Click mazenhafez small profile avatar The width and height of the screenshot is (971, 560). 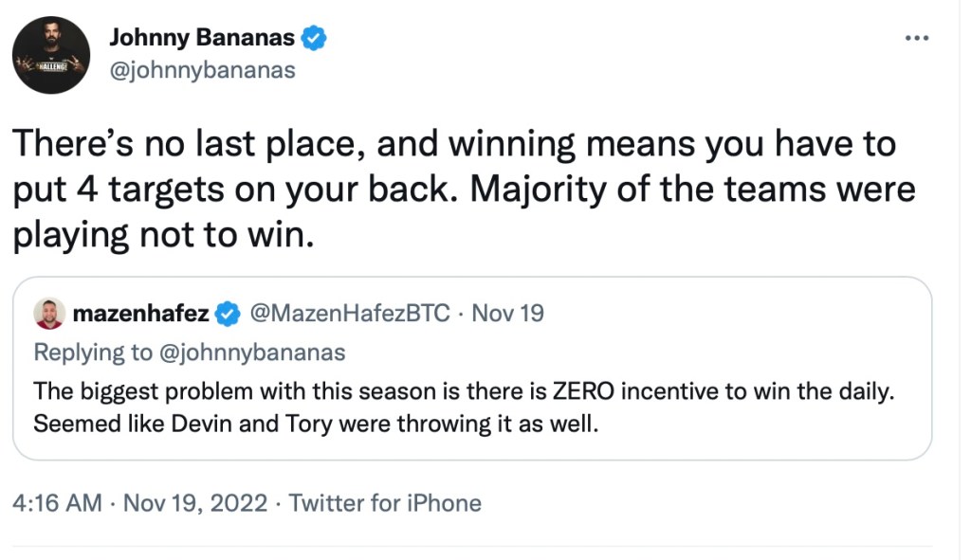[x=49, y=314]
